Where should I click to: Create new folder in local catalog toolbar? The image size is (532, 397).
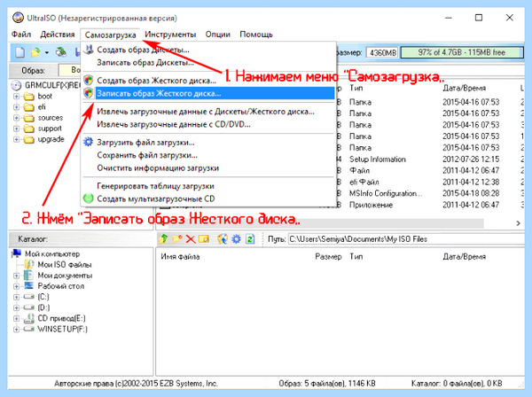177,239
